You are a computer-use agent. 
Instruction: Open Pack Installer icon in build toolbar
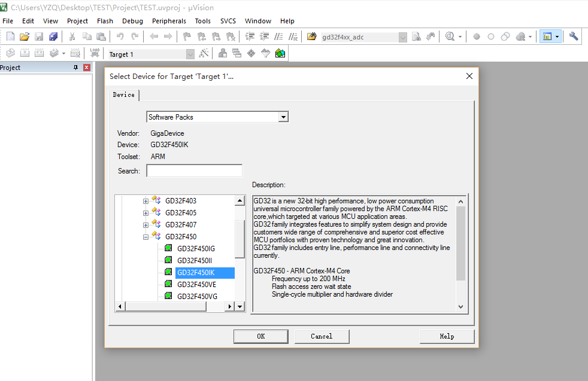(280, 53)
